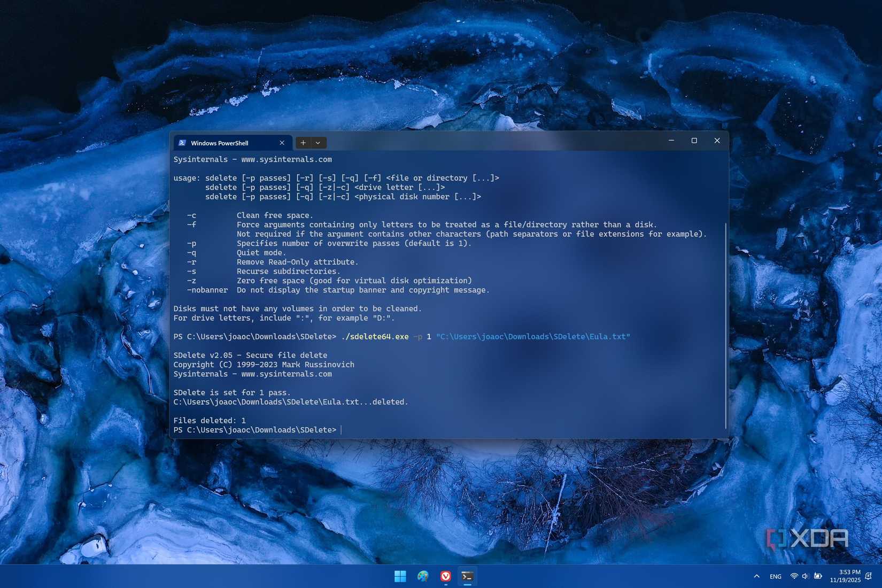Show hidden tray icons with the chevron
This screenshot has width=882, height=588.
click(756, 576)
